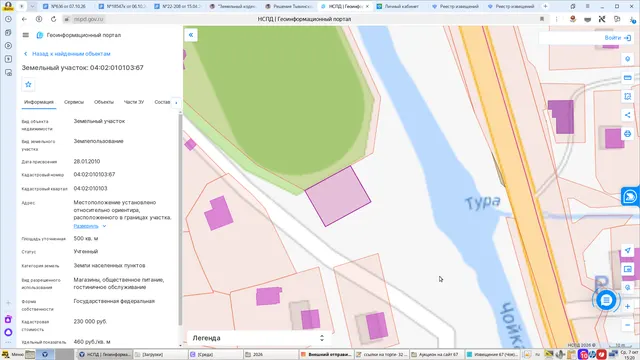Return via Назад к найденным объектам link
The height and width of the screenshot is (360, 640).
pyautogui.click(x=67, y=54)
